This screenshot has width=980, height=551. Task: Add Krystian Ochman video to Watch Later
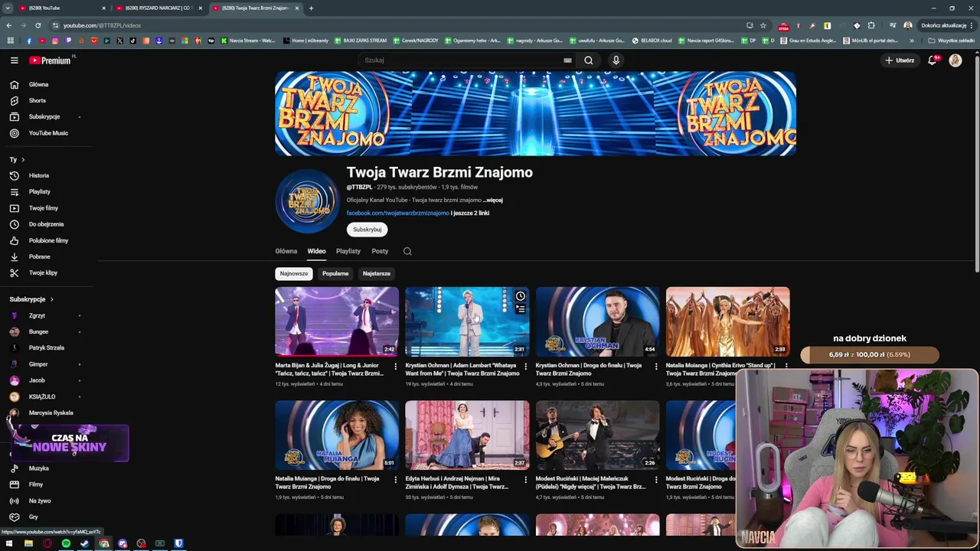(x=521, y=296)
